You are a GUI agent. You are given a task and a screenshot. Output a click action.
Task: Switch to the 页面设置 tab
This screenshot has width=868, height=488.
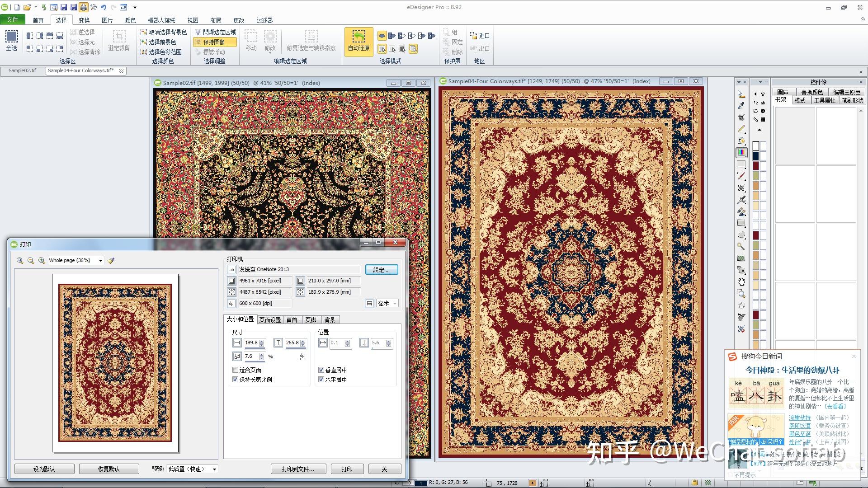(270, 320)
